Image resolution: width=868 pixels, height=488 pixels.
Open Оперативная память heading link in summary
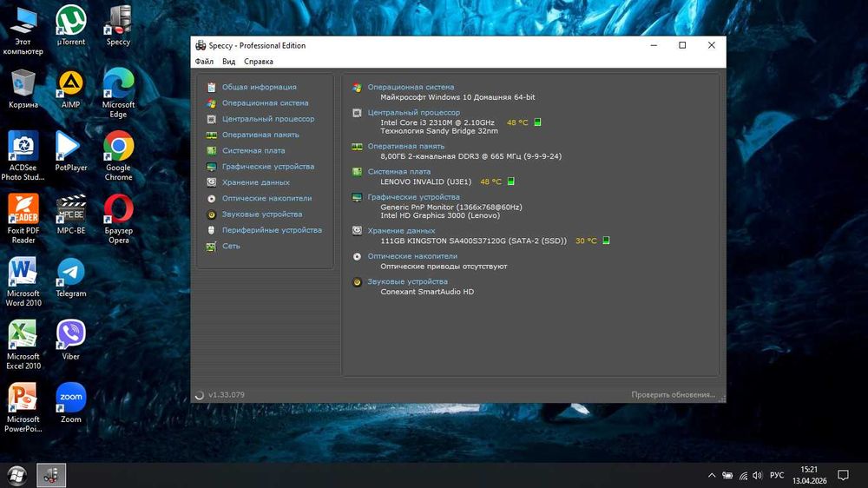405,146
